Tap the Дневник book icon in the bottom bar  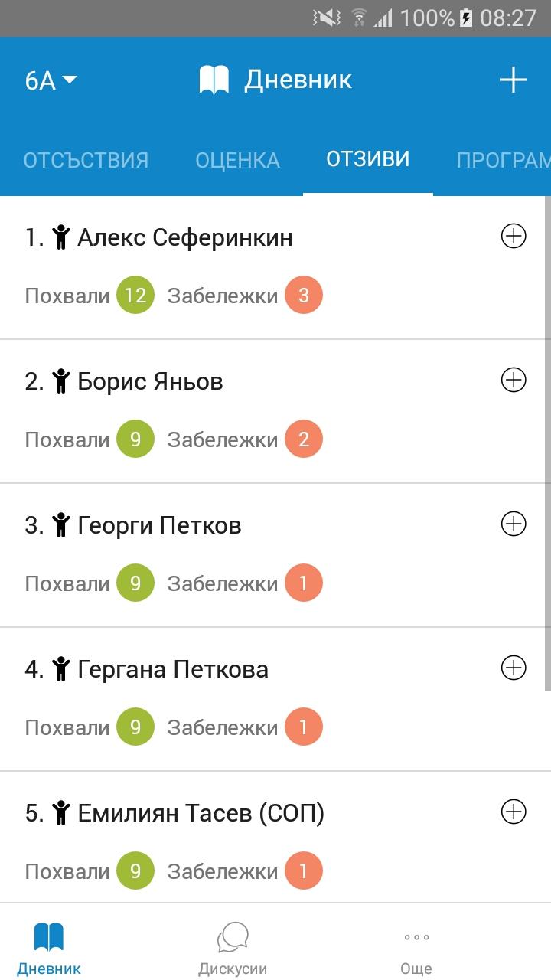click(x=49, y=937)
